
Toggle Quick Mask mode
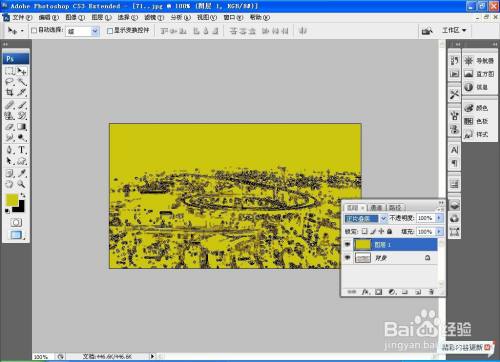click(x=16, y=222)
